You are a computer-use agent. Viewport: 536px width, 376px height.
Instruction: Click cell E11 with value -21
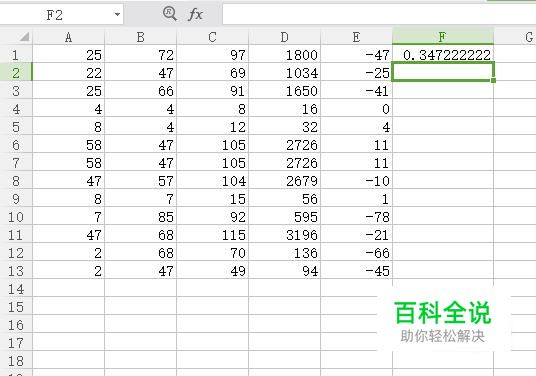coord(357,234)
